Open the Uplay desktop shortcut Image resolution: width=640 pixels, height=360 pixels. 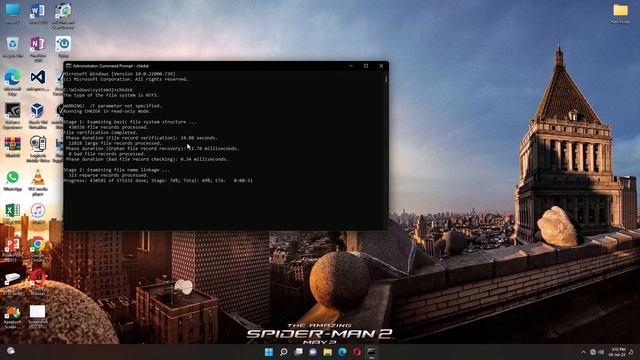tap(63, 47)
